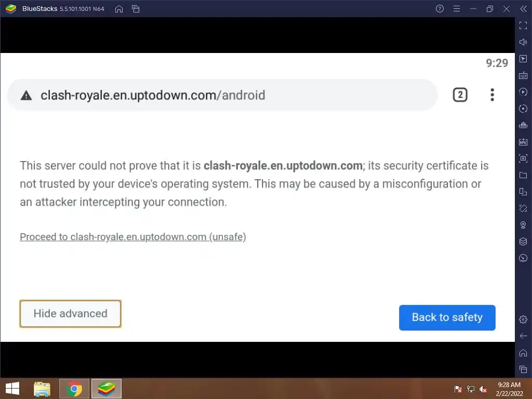
Task: Open File Explorer from taskbar
Action: [42, 389]
